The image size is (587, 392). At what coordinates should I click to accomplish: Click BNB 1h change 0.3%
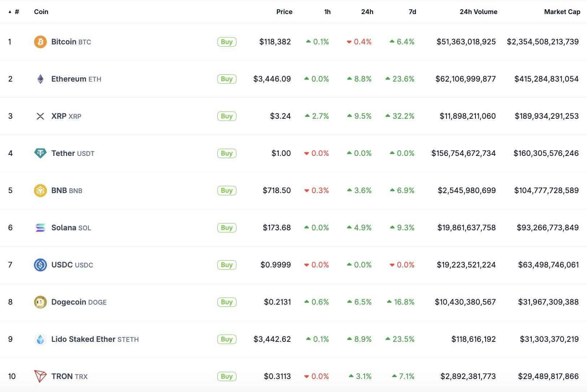pos(317,191)
